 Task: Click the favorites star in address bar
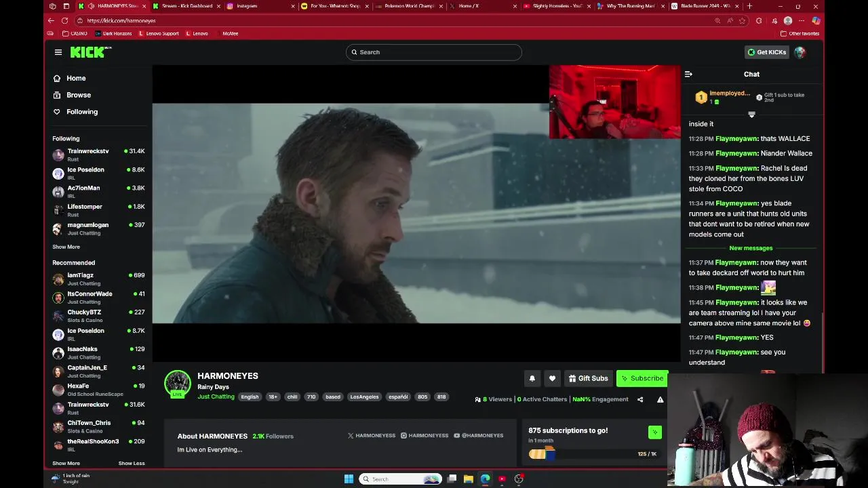coord(742,20)
